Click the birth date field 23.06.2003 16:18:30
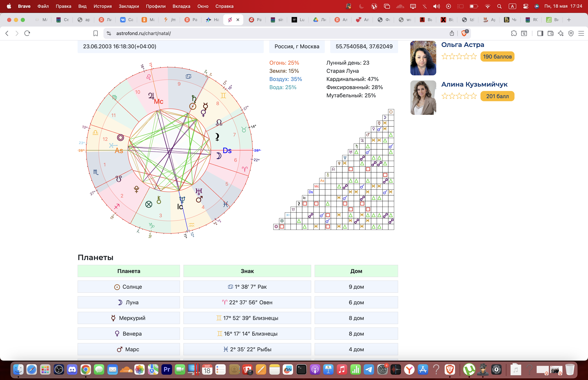Screen dimensions: 588x380 click(x=170, y=47)
